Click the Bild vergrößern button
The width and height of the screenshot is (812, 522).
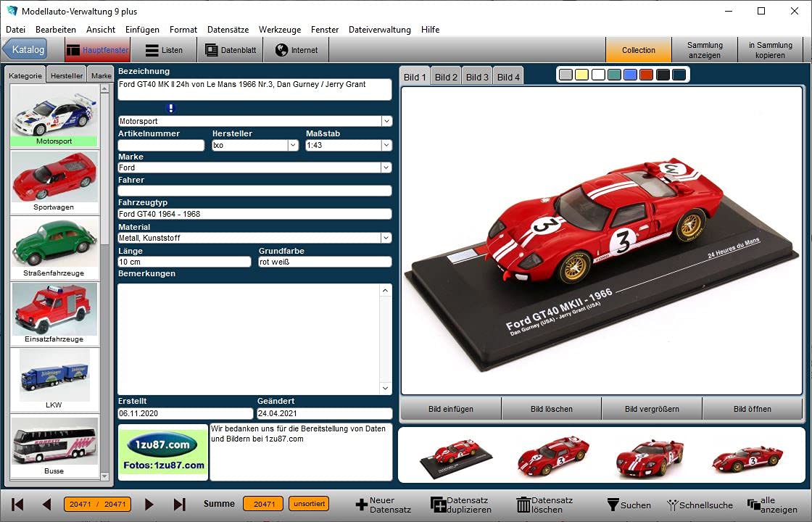(652, 409)
